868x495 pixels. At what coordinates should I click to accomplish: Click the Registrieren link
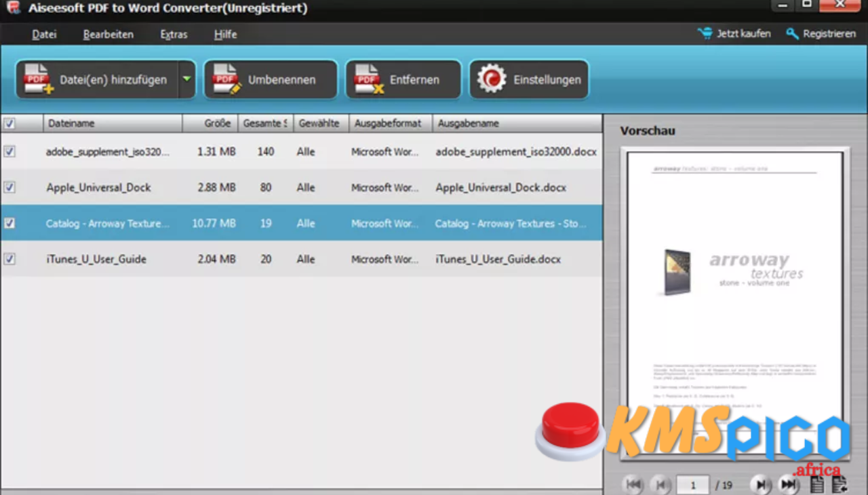pos(829,33)
